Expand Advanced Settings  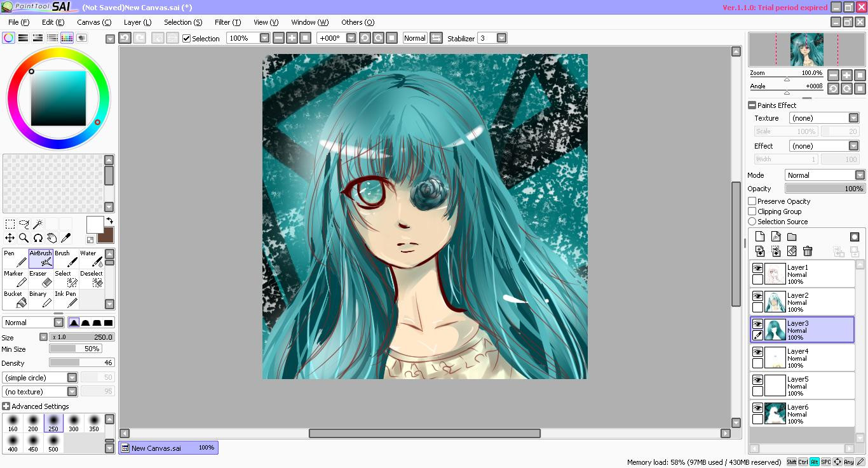[x=6, y=406]
